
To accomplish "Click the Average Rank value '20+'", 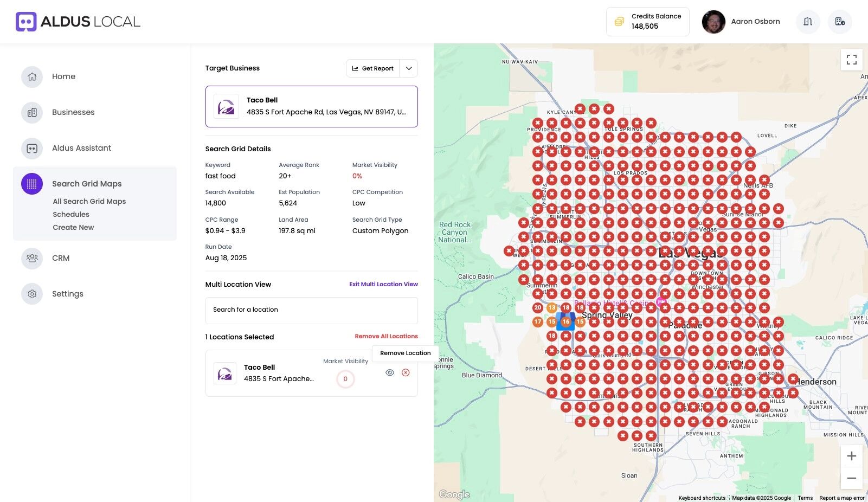I will tap(285, 176).
